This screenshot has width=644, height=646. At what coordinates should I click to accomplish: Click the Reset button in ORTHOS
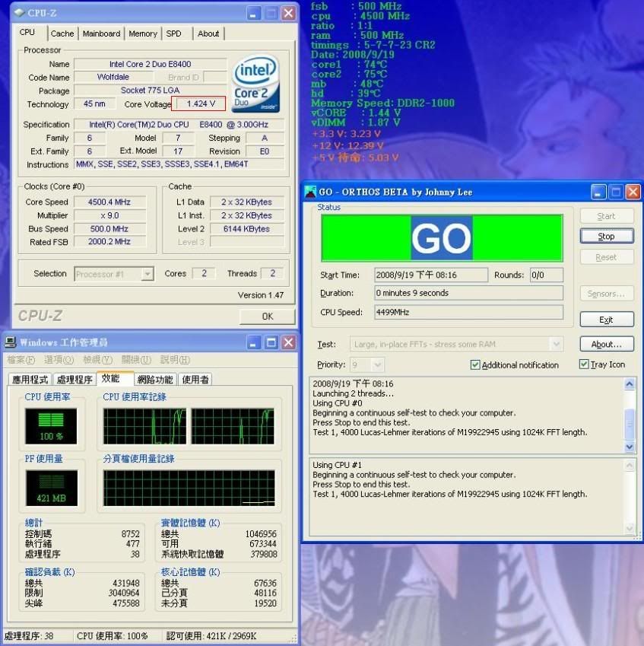pyautogui.click(x=606, y=257)
